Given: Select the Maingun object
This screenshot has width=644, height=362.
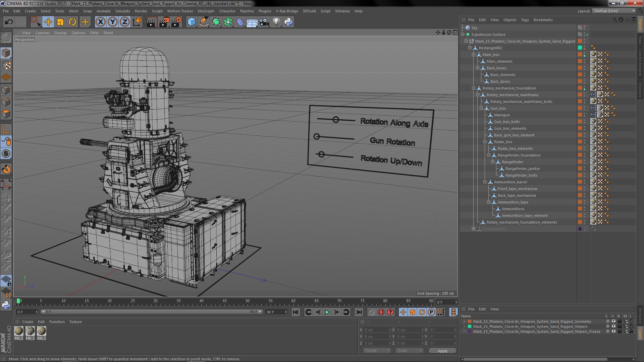Looking at the screenshot, I should click(501, 115).
